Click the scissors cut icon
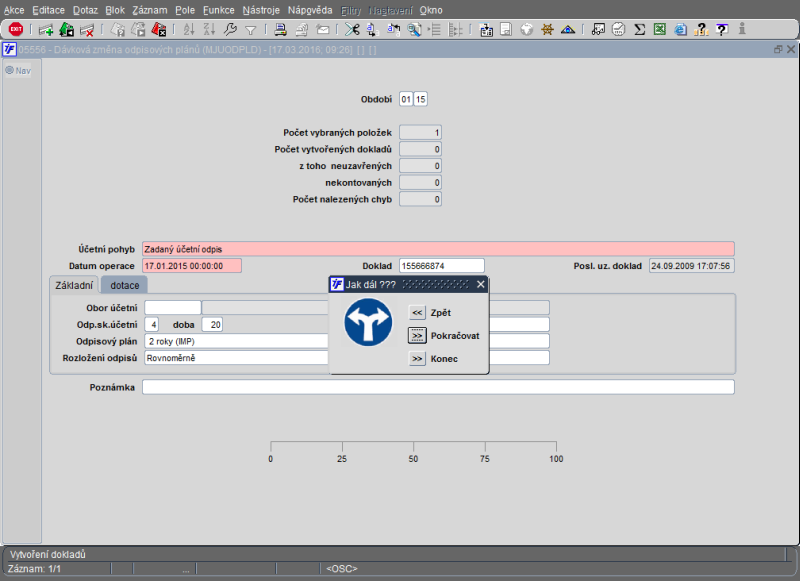The image size is (800, 581). point(352,30)
